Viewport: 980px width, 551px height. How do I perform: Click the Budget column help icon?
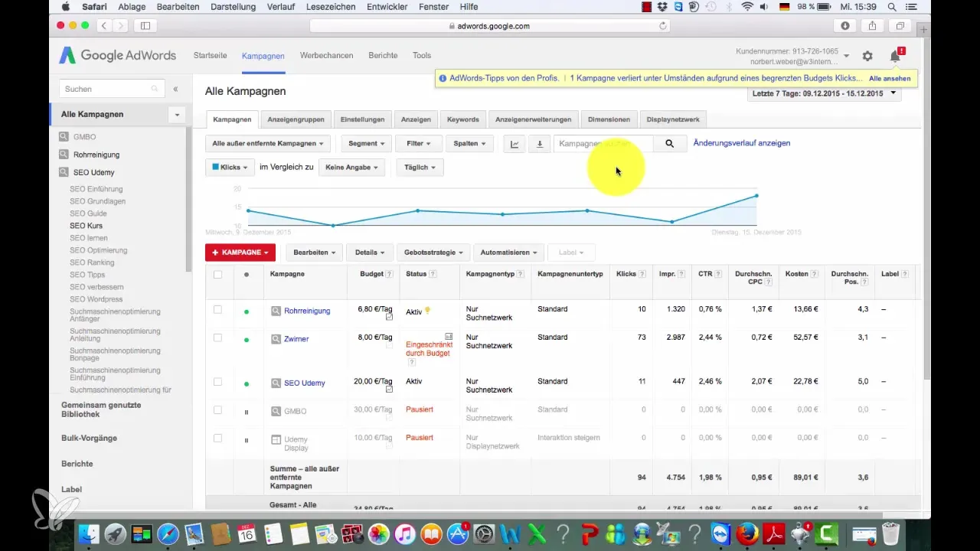[x=389, y=274]
